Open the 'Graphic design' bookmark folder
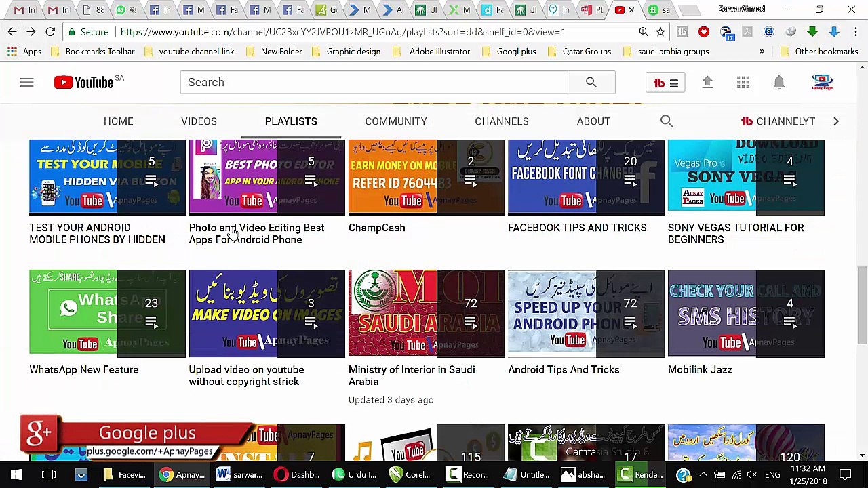This screenshot has width=868, height=488. point(346,52)
